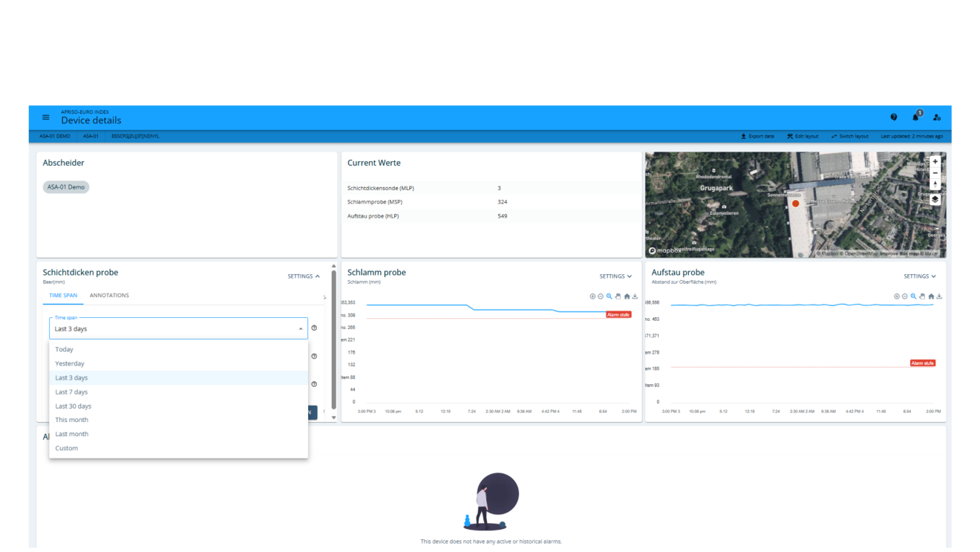
Task: Select Last 7 days option
Action: (x=178, y=392)
